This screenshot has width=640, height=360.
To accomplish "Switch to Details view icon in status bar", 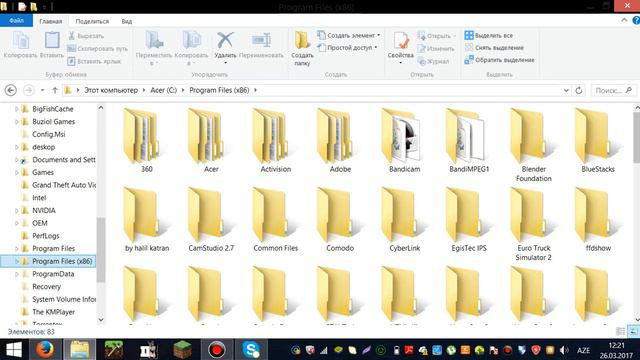I will [620, 331].
